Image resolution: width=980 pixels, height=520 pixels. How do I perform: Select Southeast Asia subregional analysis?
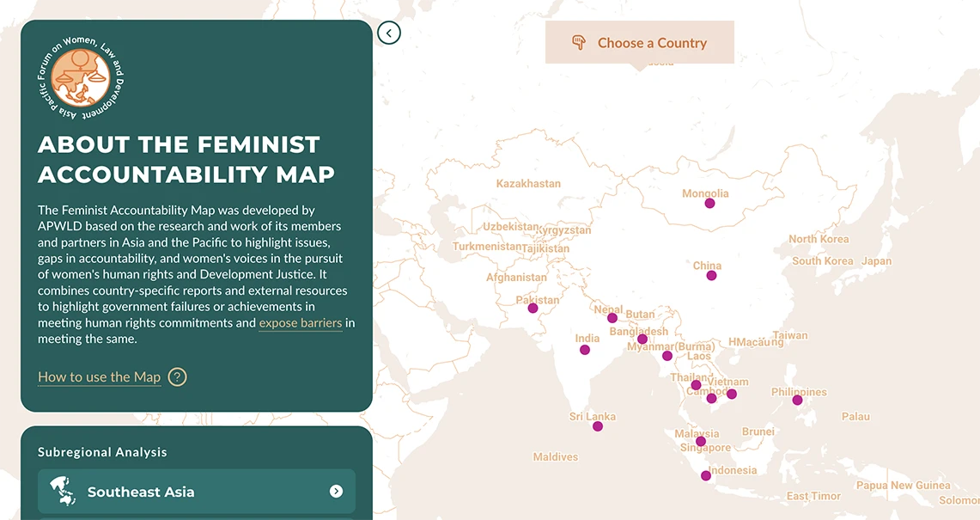[196, 492]
